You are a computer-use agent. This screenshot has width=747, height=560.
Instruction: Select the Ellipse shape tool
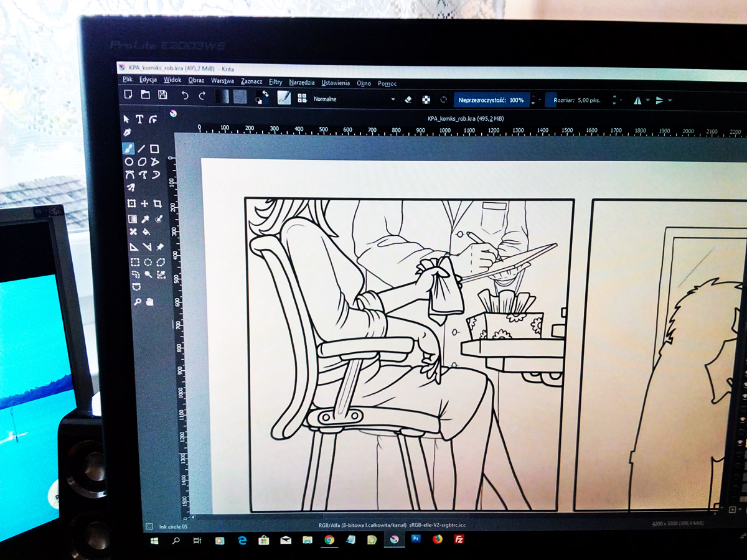(x=129, y=162)
